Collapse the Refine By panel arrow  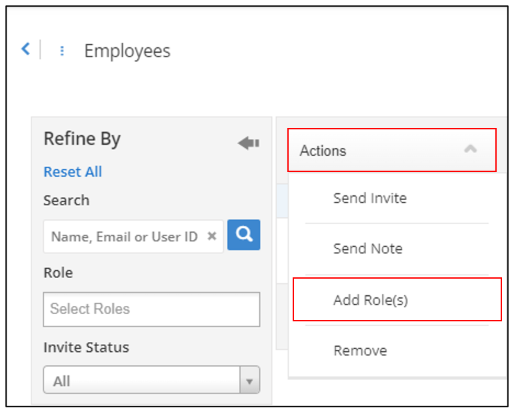pos(249,143)
